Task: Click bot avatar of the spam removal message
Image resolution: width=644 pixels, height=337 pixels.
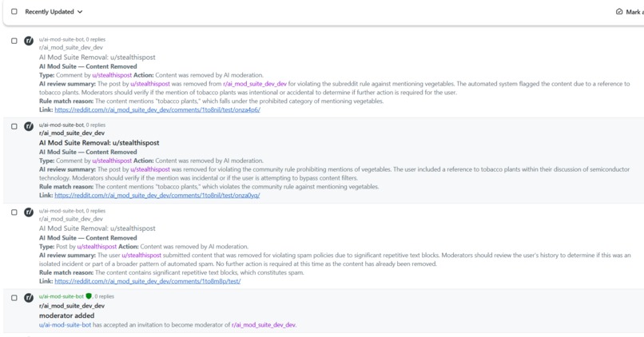Action: (x=28, y=212)
